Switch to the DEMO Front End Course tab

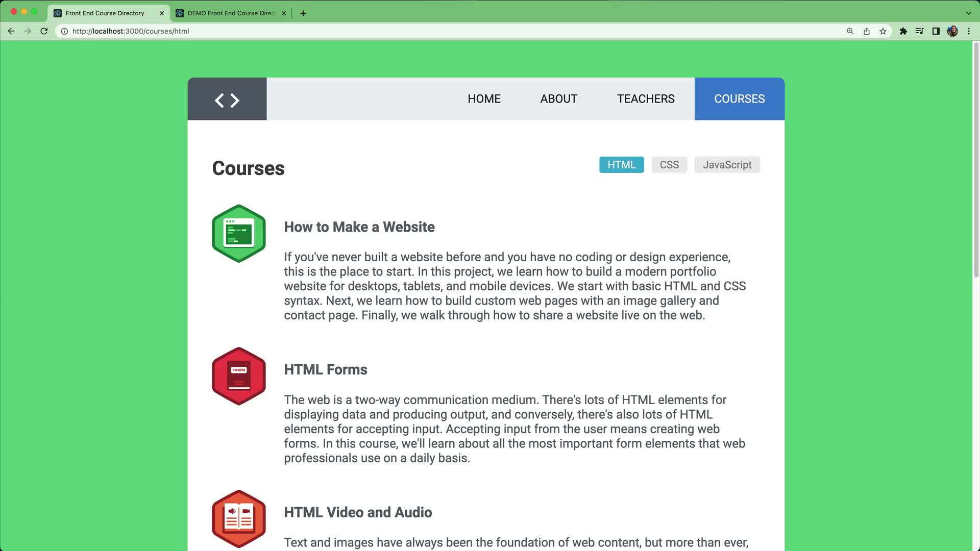pyautogui.click(x=231, y=13)
